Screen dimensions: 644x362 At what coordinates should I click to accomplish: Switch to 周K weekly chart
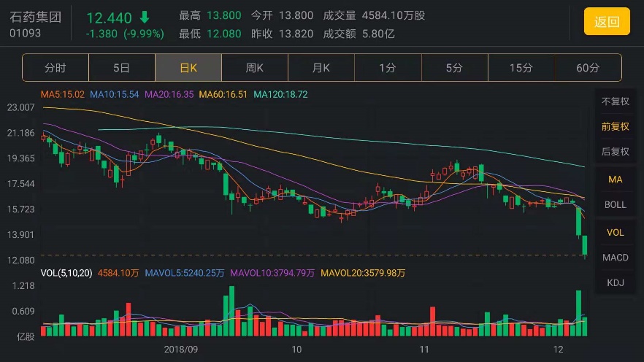click(255, 68)
